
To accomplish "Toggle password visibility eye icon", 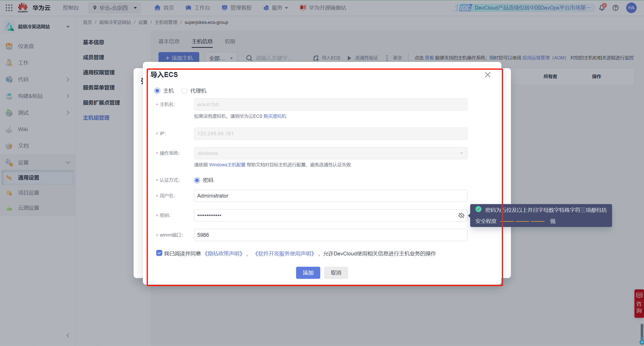I will coord(461,215).
